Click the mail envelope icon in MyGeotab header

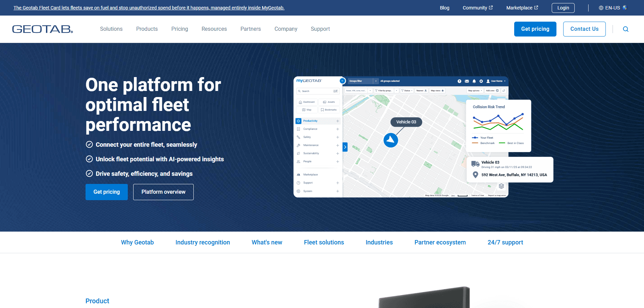tap(467, 81)
